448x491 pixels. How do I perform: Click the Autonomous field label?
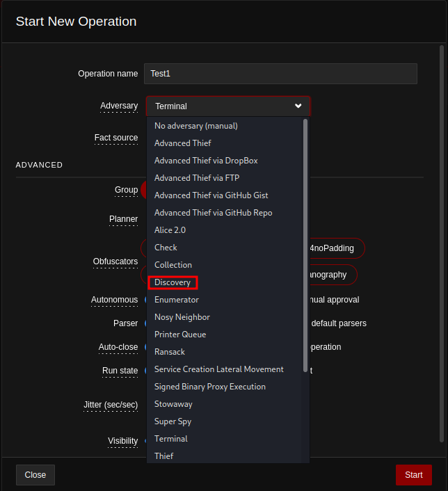pos(114,300)
